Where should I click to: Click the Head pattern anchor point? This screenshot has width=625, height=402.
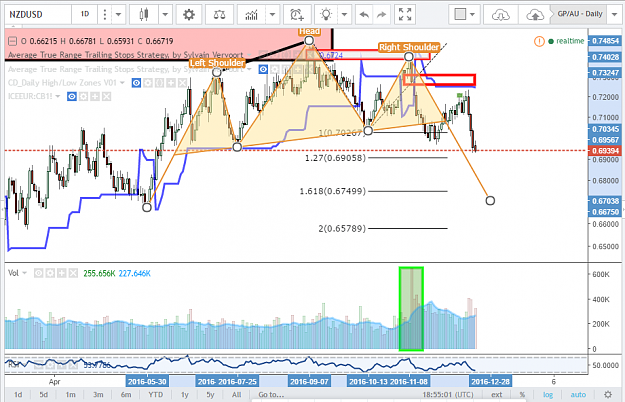(x=309, y=40)
